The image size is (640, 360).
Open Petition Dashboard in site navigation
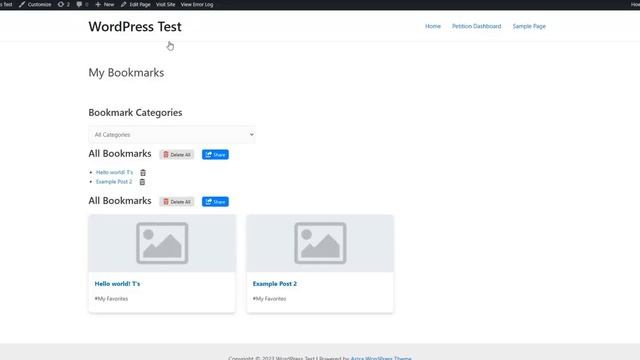pyautogui.click(x=476, y=26)
